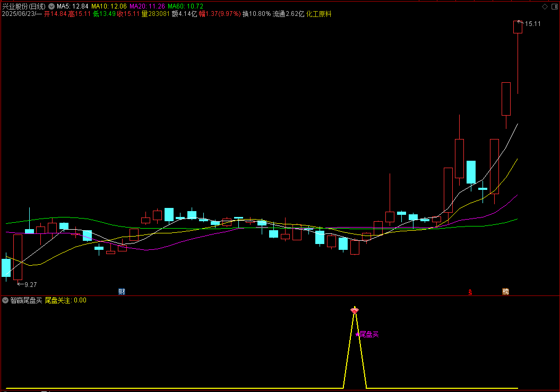Click the close price 收15.11 in the header

coord(128,14)
